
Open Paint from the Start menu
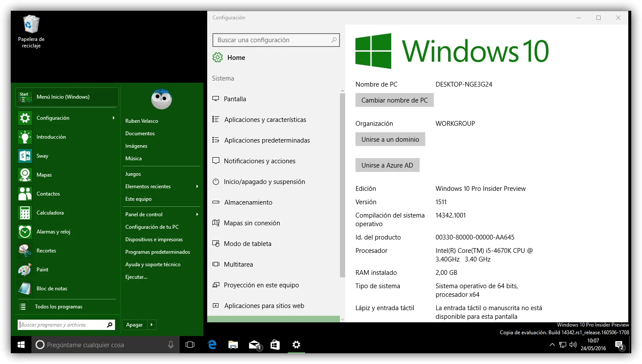(x=42, y=269)
